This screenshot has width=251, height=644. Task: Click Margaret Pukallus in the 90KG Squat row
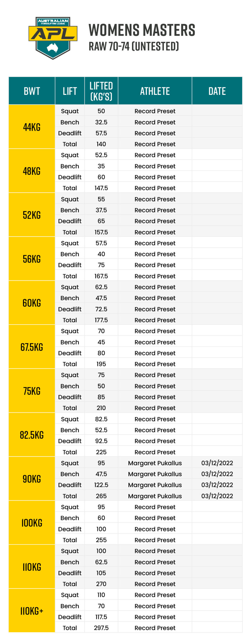pyautogui.click(x=155, y=463)
